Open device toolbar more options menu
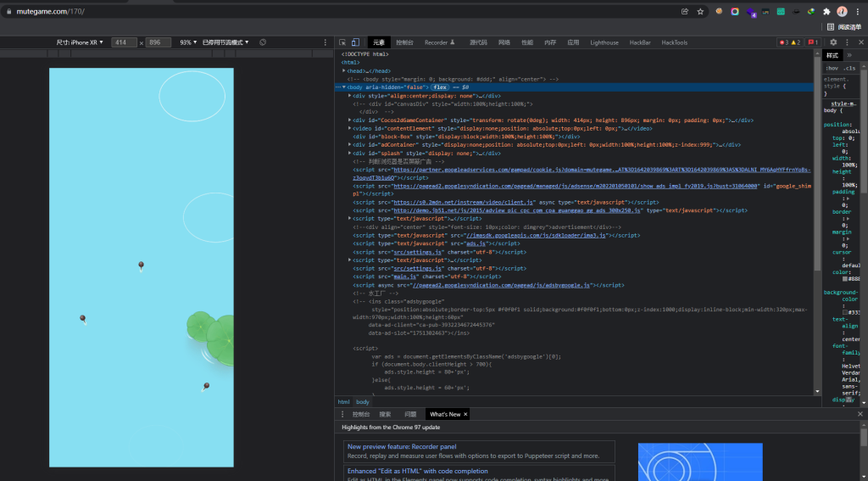The height and width of the screenshot is (481, 868). tap(325, 42)
